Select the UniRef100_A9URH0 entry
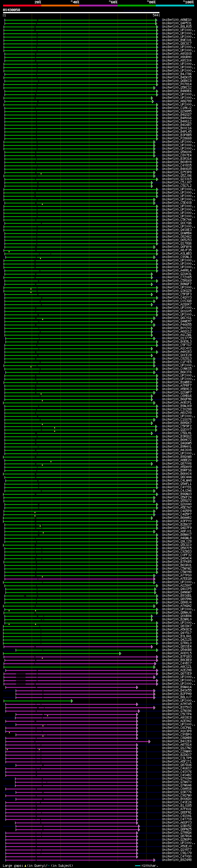197x868 pixels. (177, 57)
